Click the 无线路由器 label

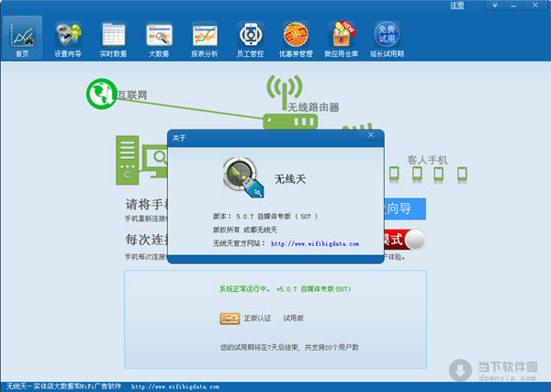tap(313, 107)
